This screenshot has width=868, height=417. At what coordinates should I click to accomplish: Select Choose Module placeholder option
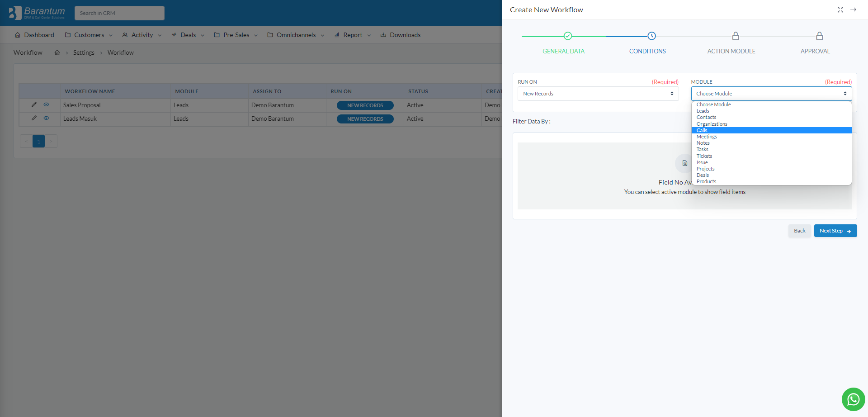click(x=771, y=104)
